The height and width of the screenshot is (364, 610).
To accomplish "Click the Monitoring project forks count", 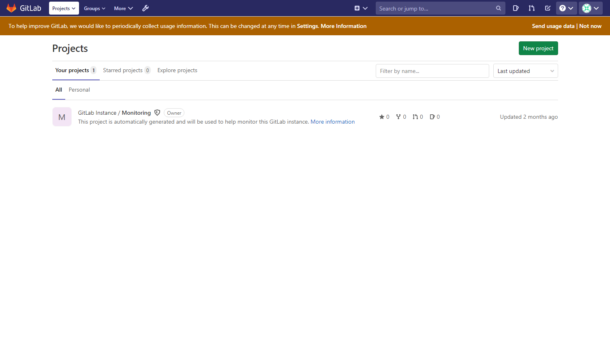I will point(401,117).
